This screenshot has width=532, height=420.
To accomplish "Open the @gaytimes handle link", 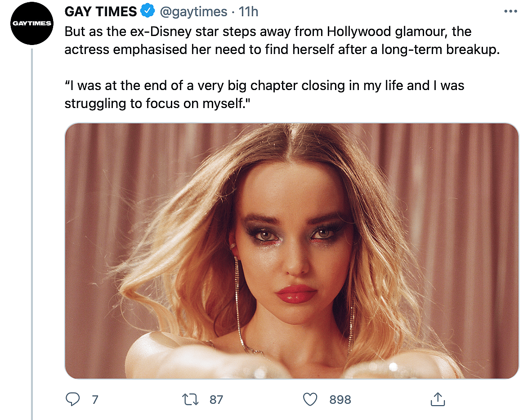I will (x=193, y=12).
